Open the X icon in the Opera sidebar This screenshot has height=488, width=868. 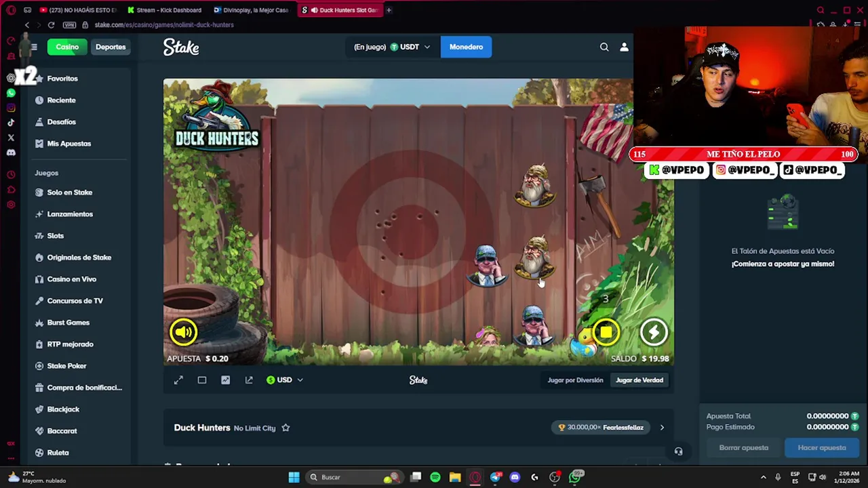tap(11, 138)
